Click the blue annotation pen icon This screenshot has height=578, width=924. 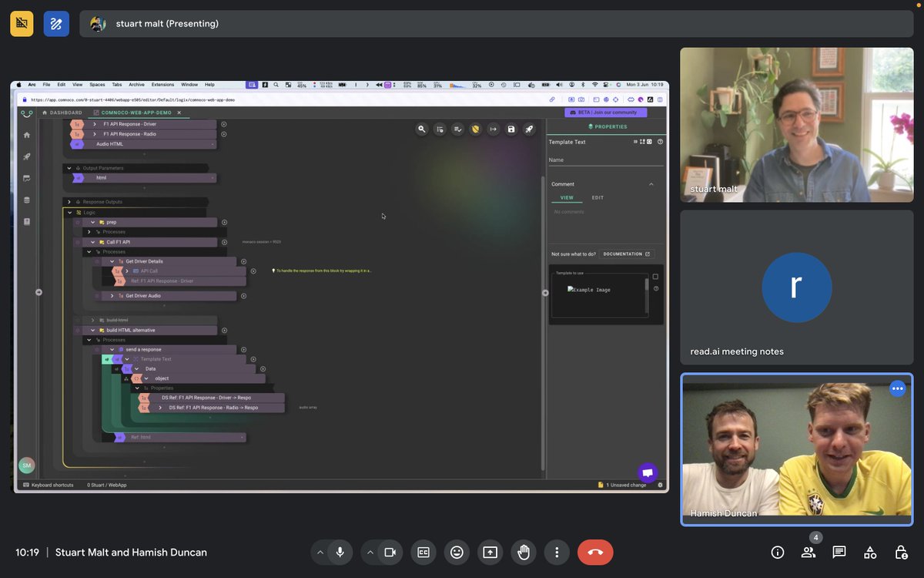click(56, 24)
